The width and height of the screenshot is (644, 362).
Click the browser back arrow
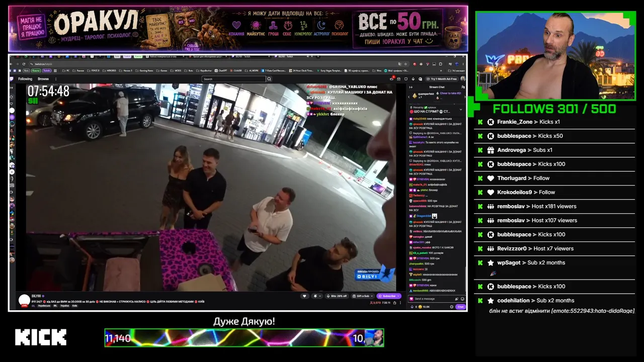click(x=11, y=64)
